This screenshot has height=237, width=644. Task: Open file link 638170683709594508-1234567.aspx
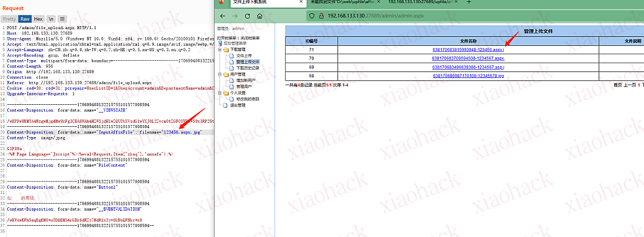(468, 58)
